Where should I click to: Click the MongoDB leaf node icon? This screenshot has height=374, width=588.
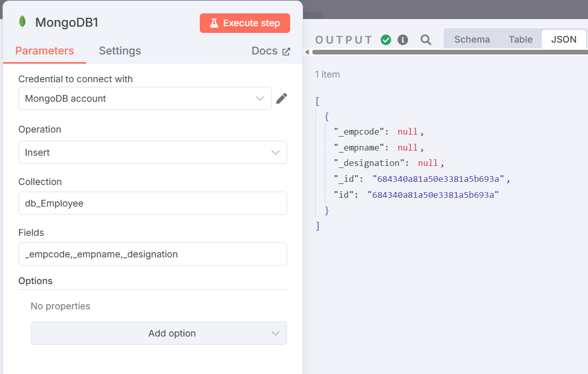23,22
